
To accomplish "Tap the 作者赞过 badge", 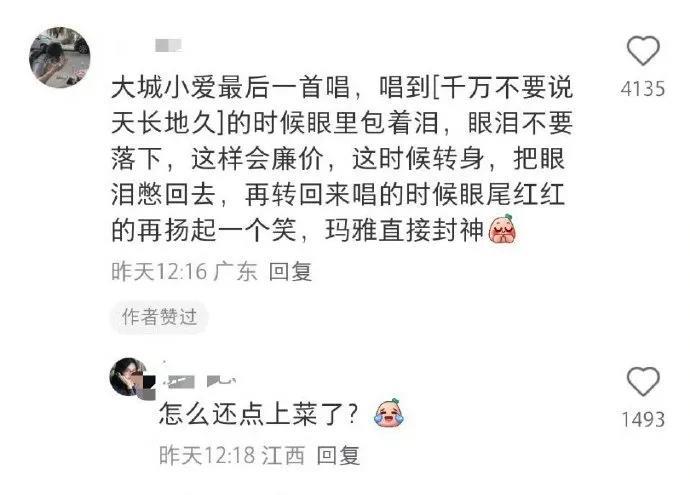I will point(159,316).
